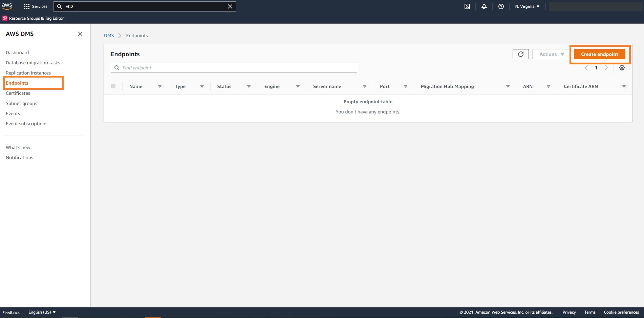Open Notifications in sidebar
Screen dimensions: 644x318
pos(19,157)
